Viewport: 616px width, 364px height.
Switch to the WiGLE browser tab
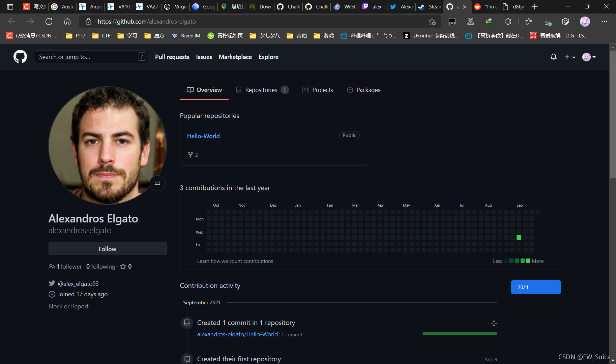pos(345,6)
